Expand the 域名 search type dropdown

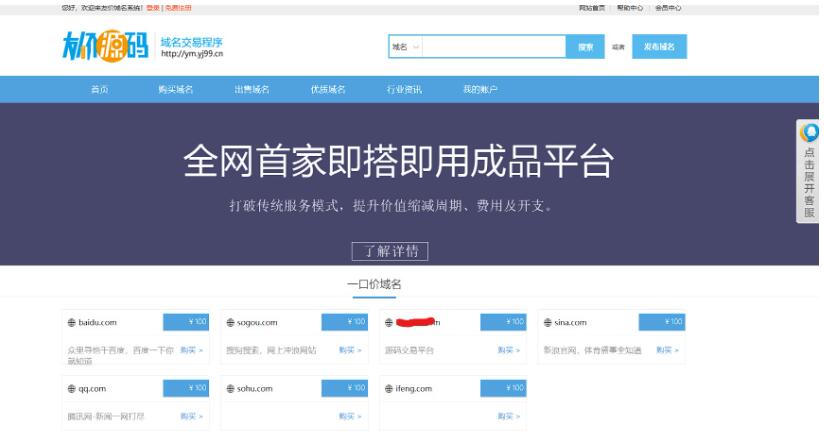pos(406,47)
